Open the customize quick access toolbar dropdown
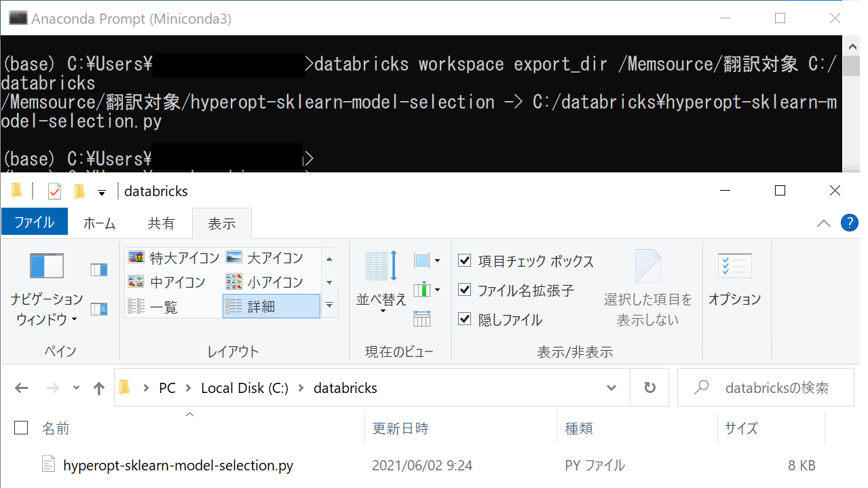The width and height of the screenshot is (868, 488). click(102, 193)
